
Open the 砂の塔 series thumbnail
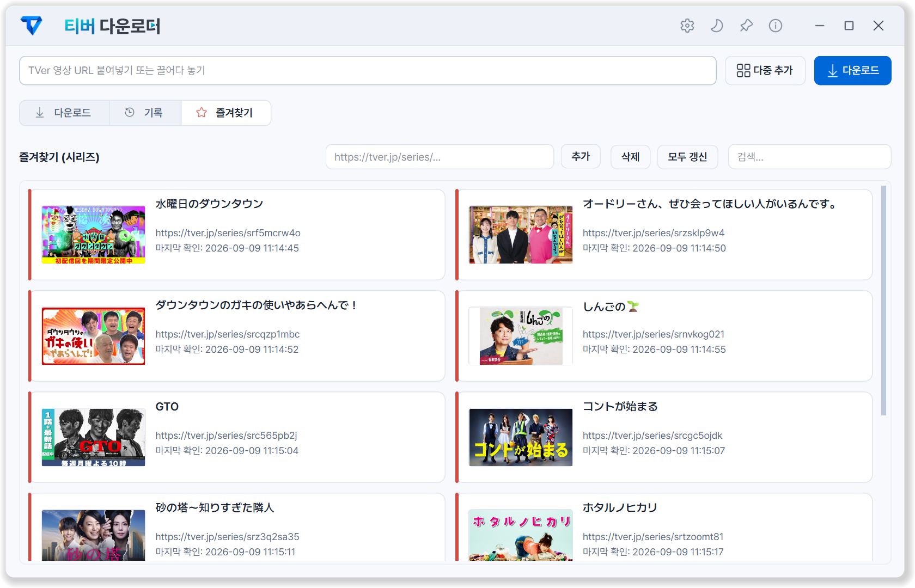[x=94, y=535]
